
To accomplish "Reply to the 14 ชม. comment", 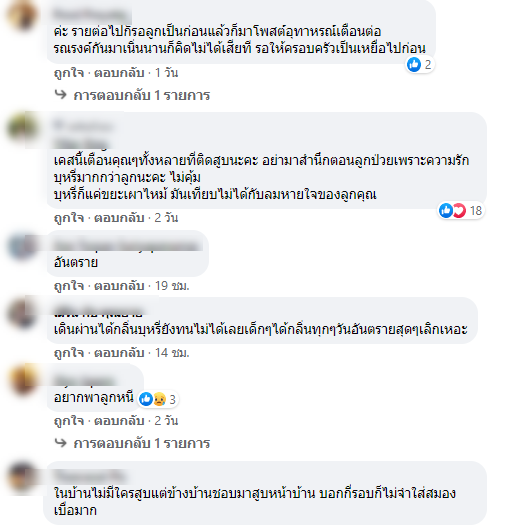I will pyautogui.click(x=119, y=353).
